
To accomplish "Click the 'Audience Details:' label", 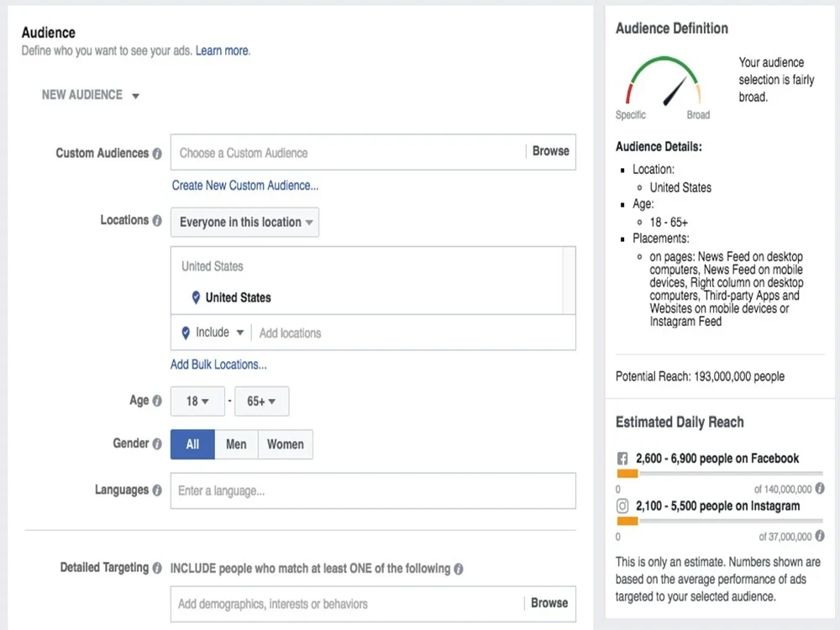I will 659,147.
